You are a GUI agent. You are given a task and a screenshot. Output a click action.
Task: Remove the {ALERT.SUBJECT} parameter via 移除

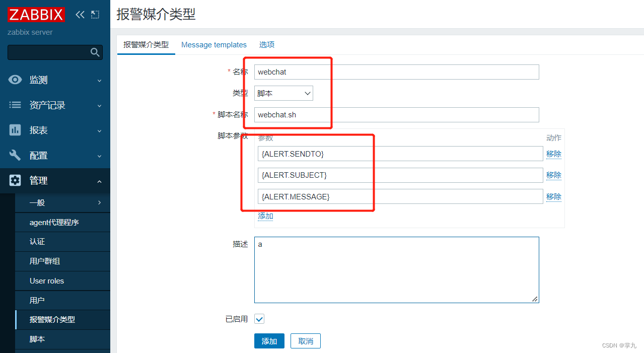pos(554,175)
